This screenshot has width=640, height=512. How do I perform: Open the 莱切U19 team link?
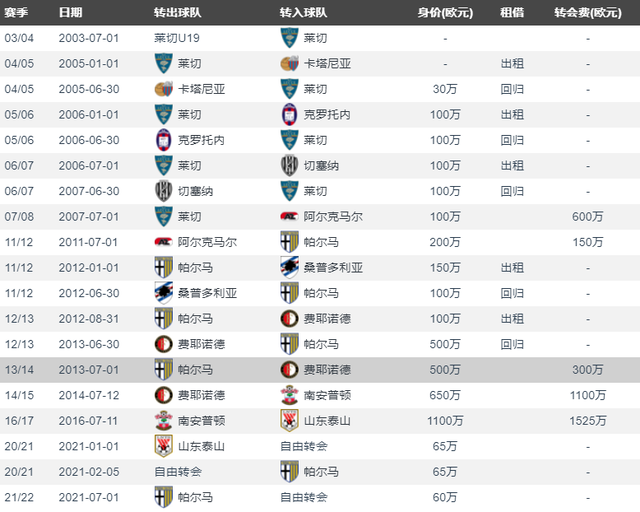(x=177, y=38)
